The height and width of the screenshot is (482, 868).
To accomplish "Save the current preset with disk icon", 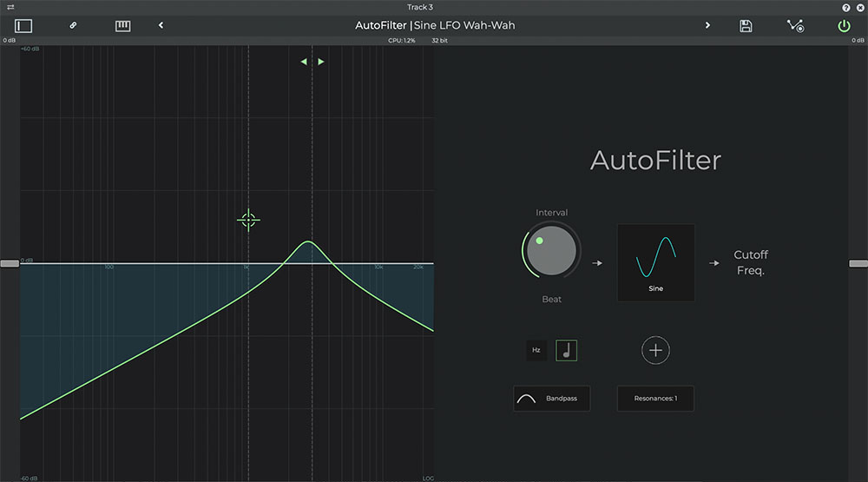I will pos(746,26).
